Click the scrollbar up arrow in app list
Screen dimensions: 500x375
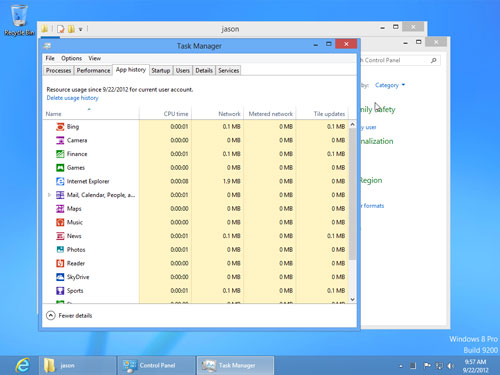(x=352, y=124)
